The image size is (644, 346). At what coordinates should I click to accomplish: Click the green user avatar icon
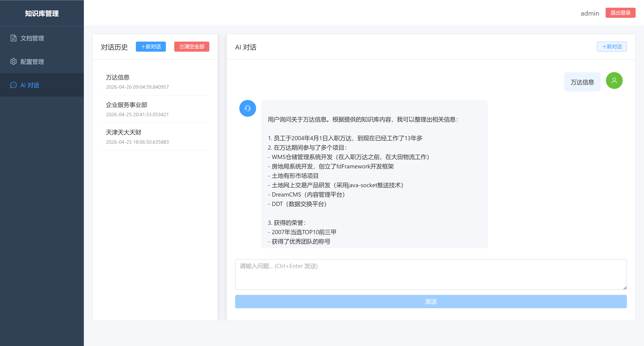tap(614, 81)
